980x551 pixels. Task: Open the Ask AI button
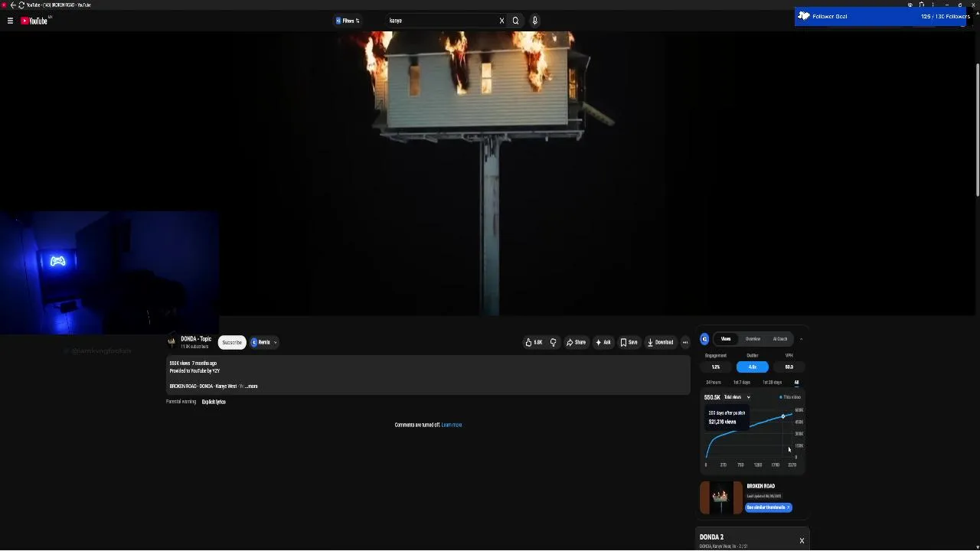(603, 342)
